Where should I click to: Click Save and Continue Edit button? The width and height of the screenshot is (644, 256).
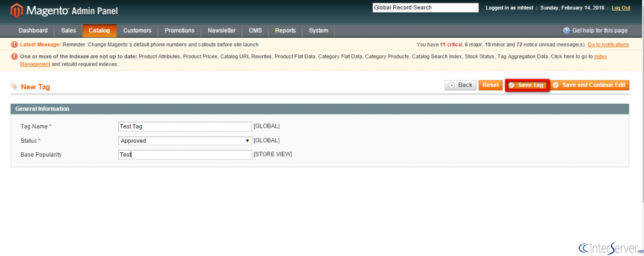(589, 85)
